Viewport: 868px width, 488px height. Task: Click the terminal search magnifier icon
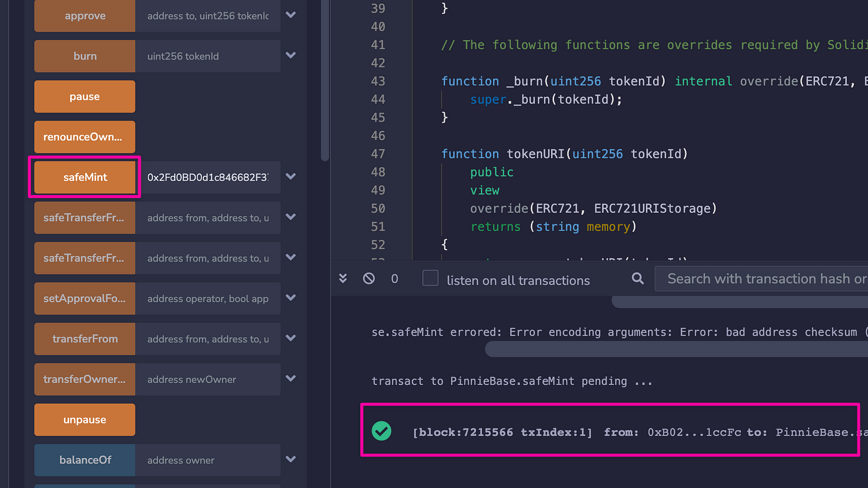(x=638, y=278)
